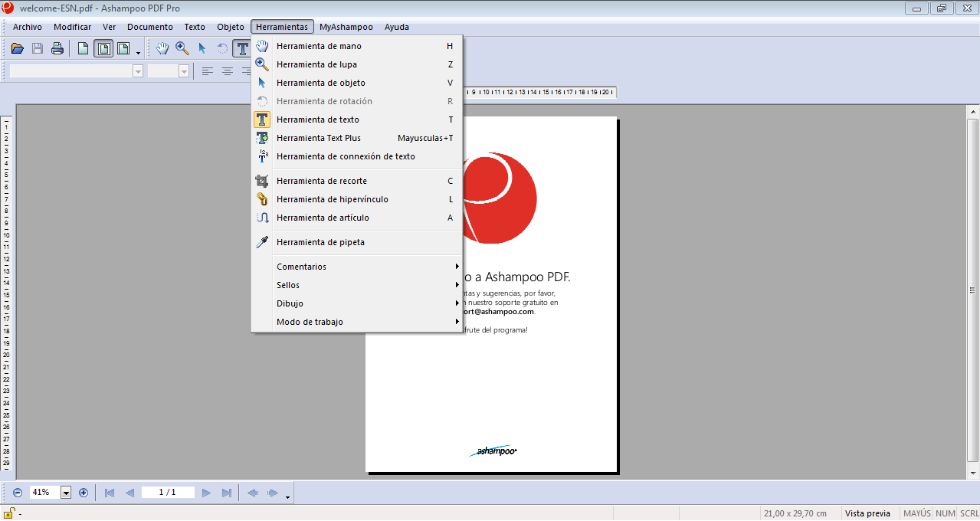The image size is (980, 521).
Task: Open the page layout toolbar options arrow
Action: [x=138, y=54]
